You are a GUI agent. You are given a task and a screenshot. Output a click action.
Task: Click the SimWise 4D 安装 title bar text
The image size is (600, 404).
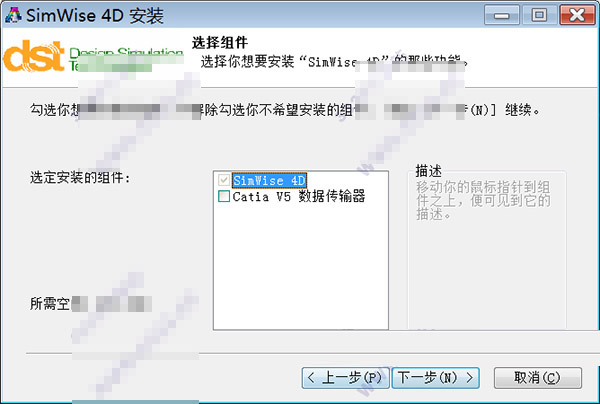(95, 16)
